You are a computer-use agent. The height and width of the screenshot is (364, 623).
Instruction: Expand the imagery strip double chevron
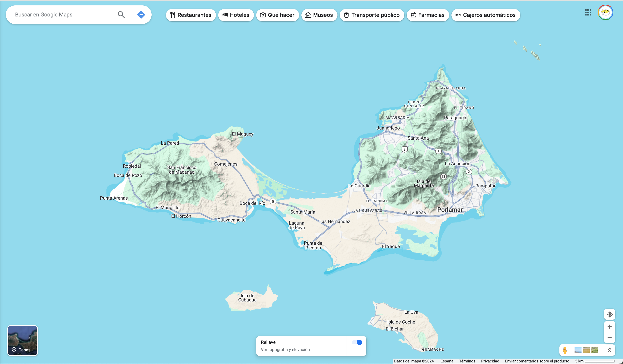[609, 350]
